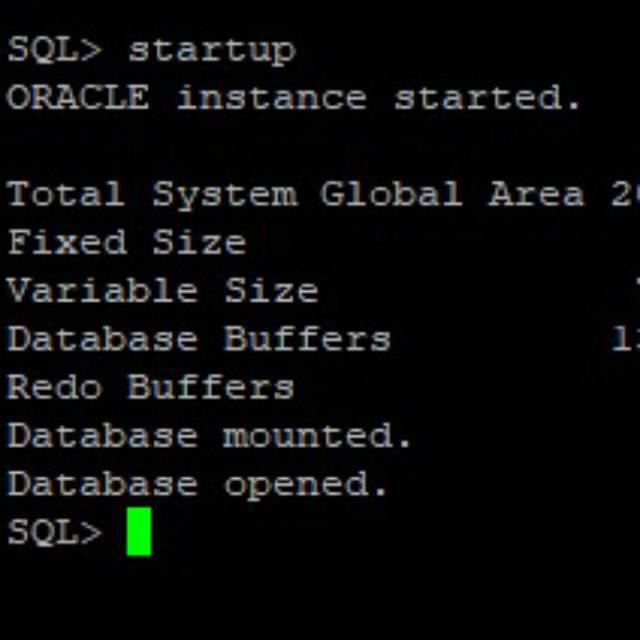Click the green terminal cursor block
Image resolution: width=640 pixels, height=640 pixels.
pyautogui.click(x=139, y=532)
